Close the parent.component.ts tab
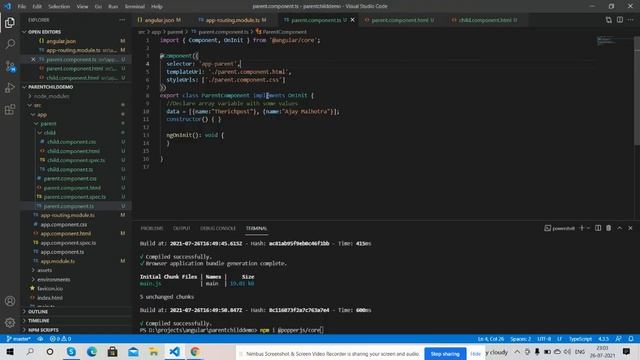The width and height of the screenshot is (640, 360). click(x=353, y=20)
